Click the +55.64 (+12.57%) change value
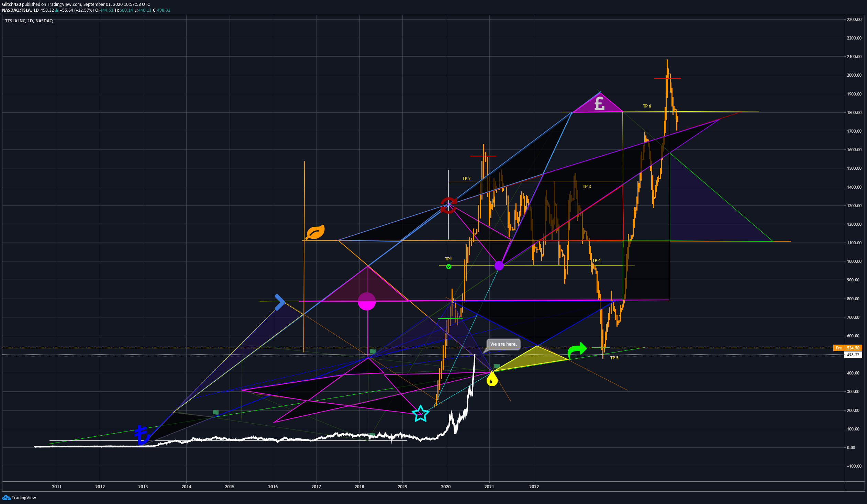This screenshot has height=504, width=867. point(76,10)
